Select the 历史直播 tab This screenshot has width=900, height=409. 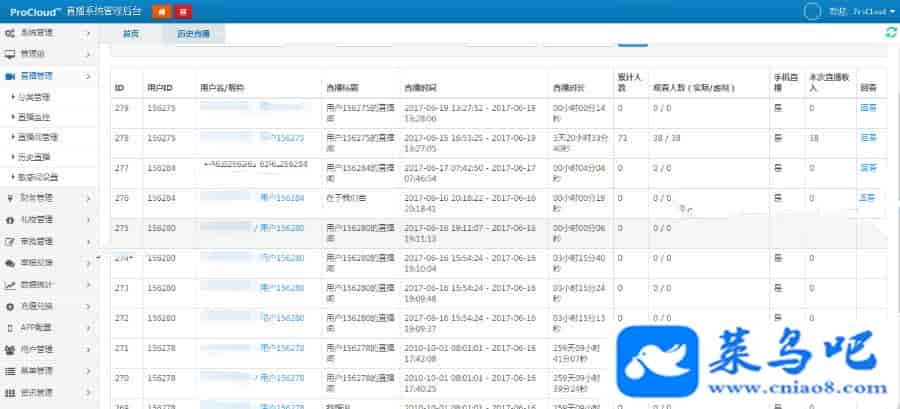[193, 34]
